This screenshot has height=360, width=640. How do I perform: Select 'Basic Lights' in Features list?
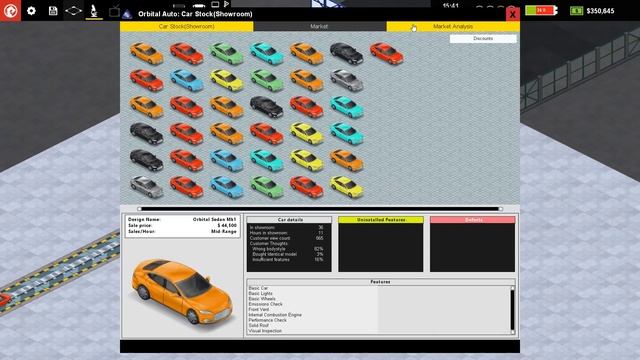click(260, 293)
